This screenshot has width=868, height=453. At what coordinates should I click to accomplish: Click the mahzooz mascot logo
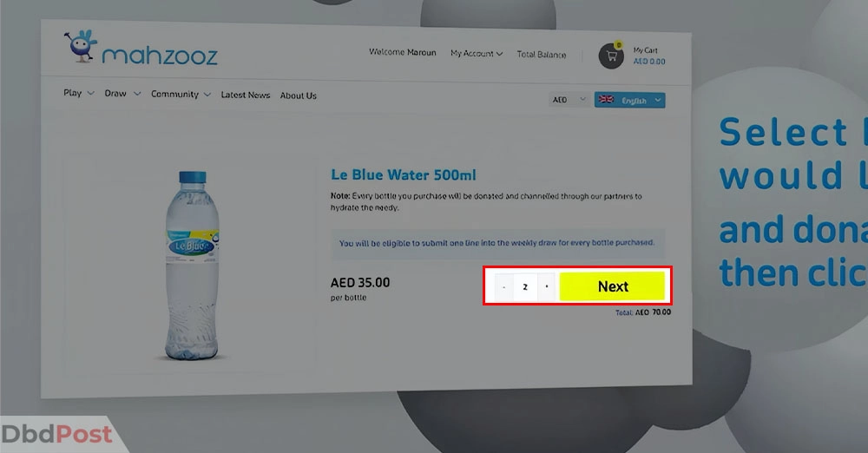[x=81, y=46]
